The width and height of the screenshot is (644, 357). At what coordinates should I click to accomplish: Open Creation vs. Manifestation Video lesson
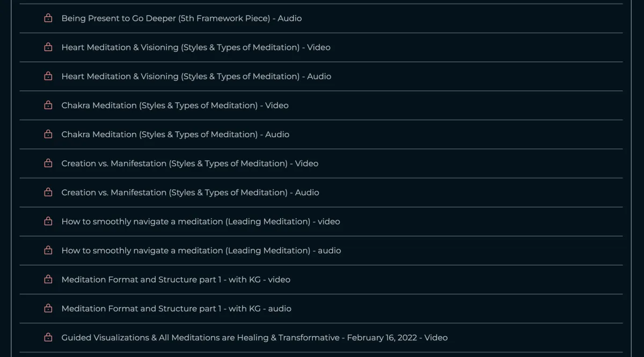pyautogui.click(x=189, y=163)
